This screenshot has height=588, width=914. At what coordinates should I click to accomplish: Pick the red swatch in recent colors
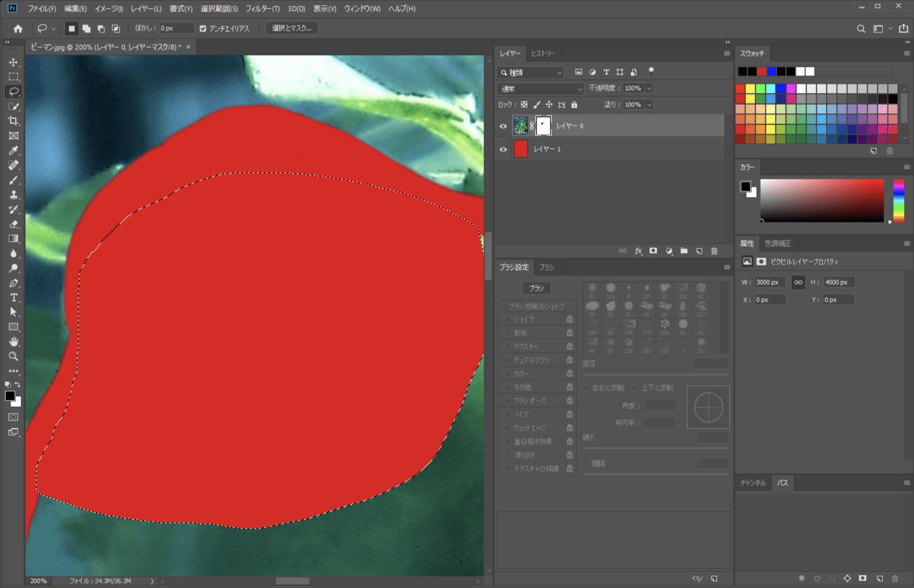762,71
